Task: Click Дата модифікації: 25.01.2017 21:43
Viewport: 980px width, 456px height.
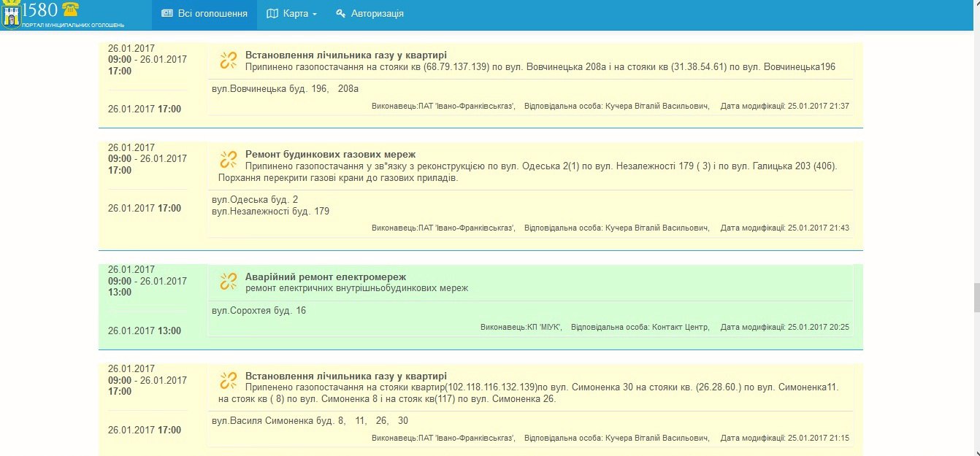Action: [x=784, y=228]
